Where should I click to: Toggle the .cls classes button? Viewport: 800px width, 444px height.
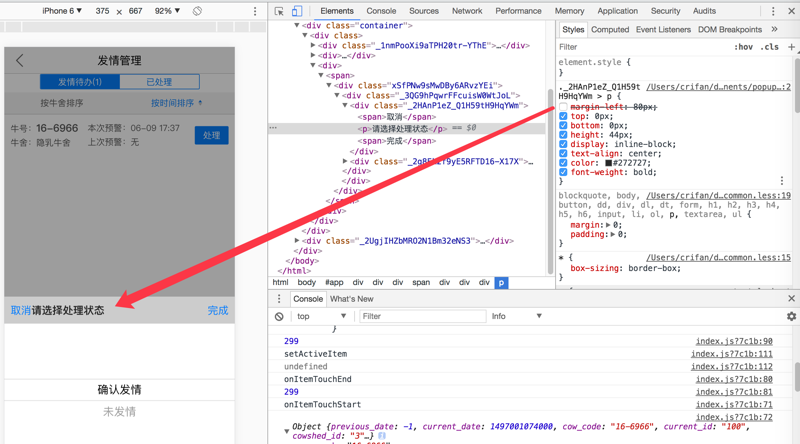point(769,47)
